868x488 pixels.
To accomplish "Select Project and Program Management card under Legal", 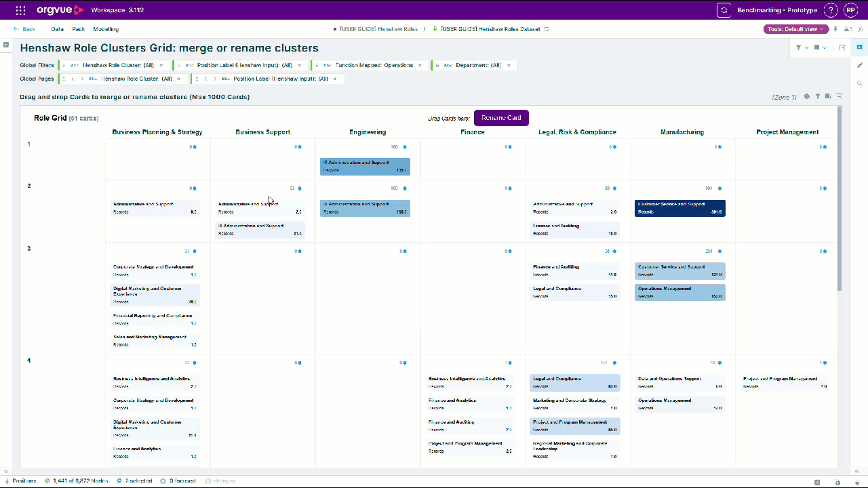I will pos(575,426).
